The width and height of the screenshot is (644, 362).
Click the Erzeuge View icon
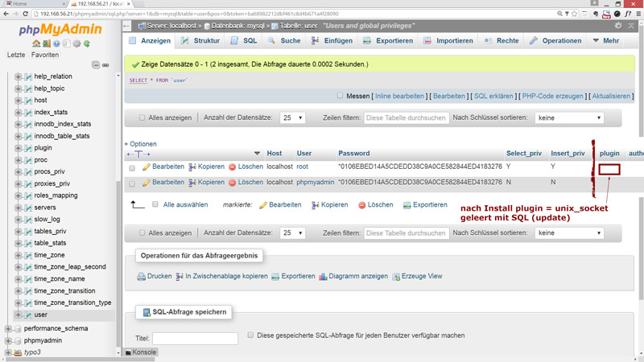pyautogui.click(x=396, y=277)
